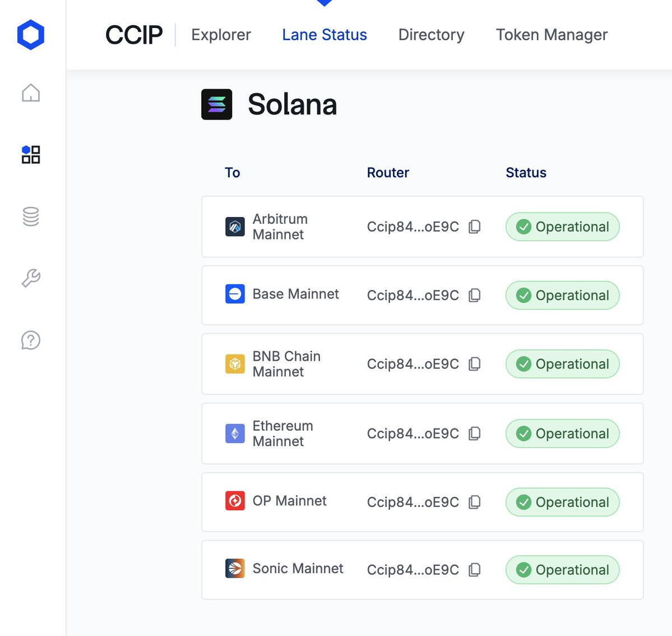Click the 'Router' column header
The image size is (672, 636).
click(x=388, y=172)
